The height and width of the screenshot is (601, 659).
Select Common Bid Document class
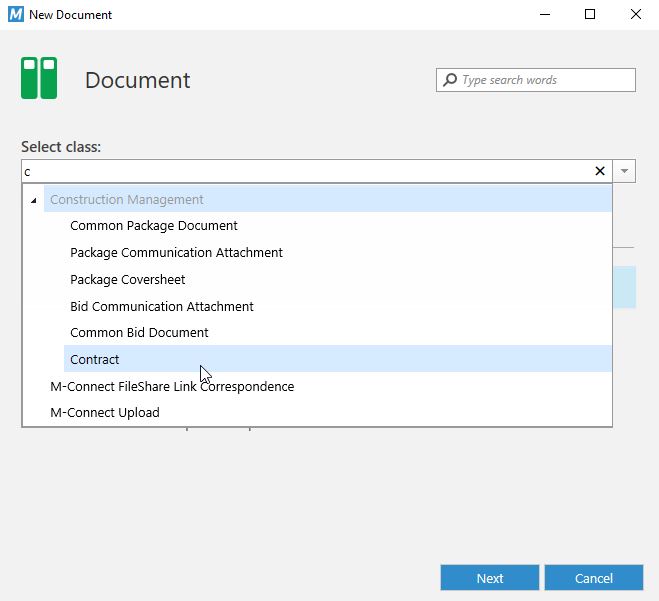click(337, 332)
